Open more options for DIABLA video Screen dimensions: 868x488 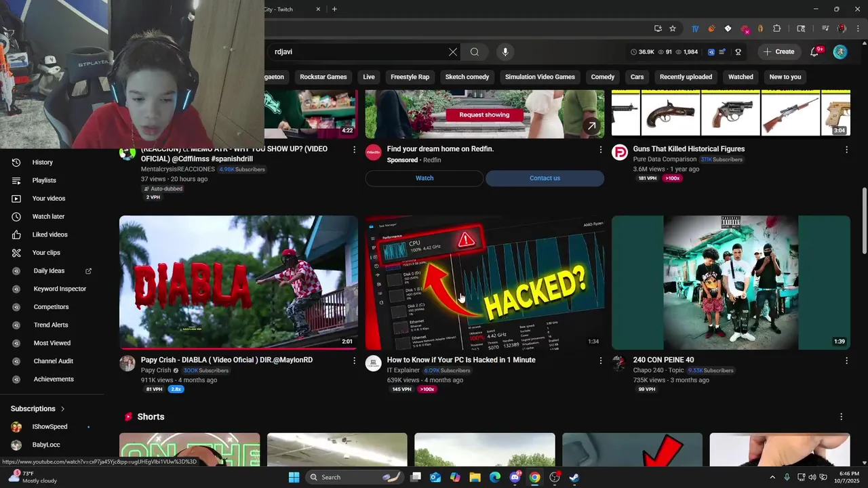[x=354, y=361]
